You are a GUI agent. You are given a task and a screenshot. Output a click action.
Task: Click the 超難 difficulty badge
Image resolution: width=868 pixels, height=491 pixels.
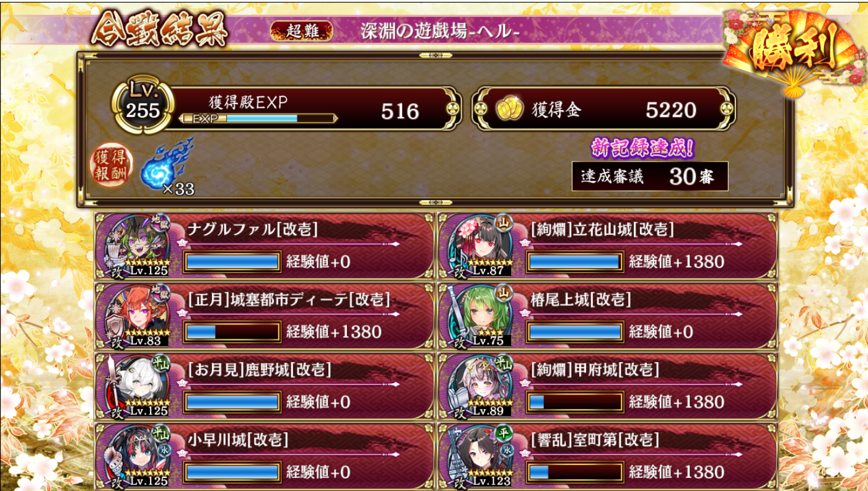click(x=302, y=31)
